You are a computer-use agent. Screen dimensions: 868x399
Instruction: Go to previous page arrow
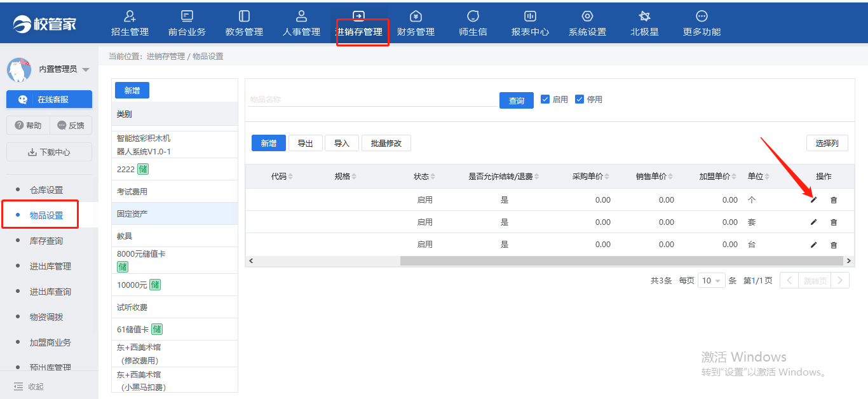click(x=789, y=280)
